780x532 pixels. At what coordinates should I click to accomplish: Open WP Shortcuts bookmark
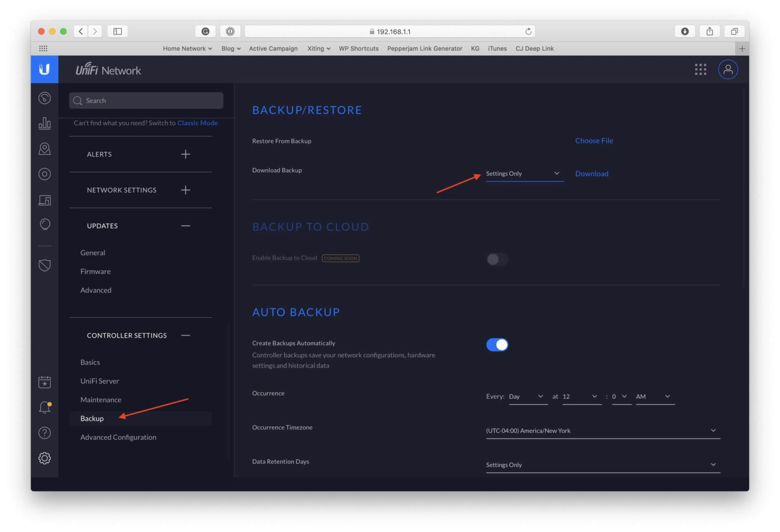[359, 48]
